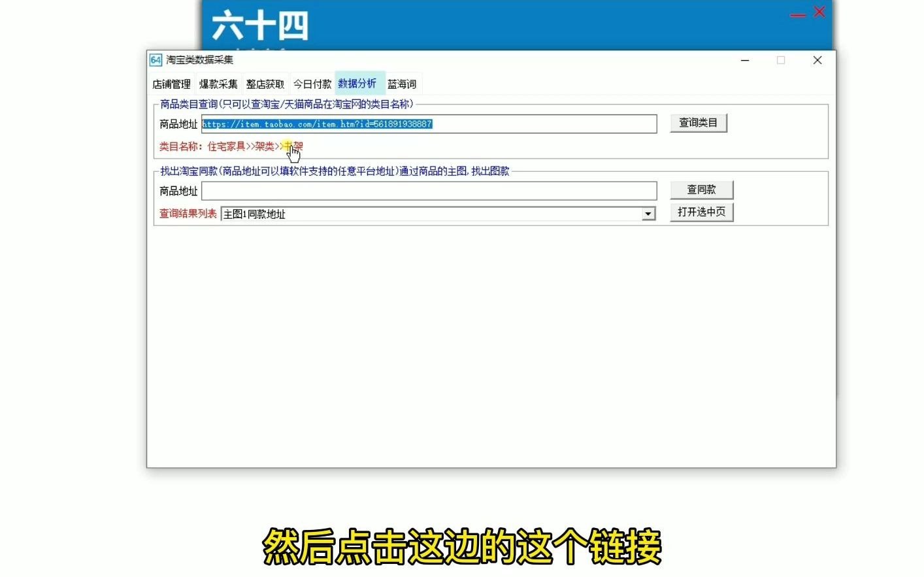The width and height of the screenshot is (924, 577).
Task: Switch to the 爆款采集 tab
Action: tap(220, 84)
